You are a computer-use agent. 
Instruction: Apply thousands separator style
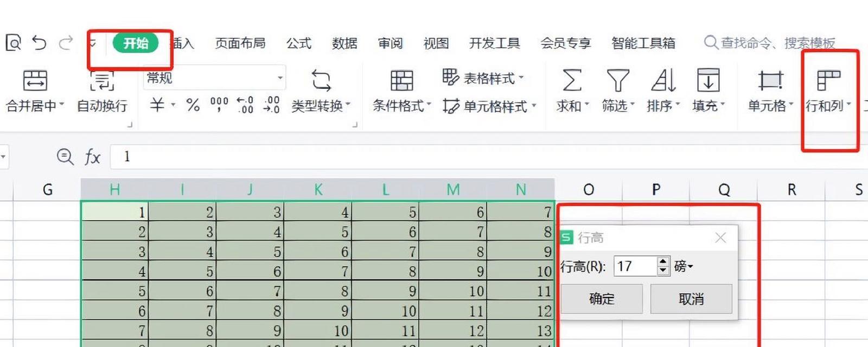click(x=219, y=104)
